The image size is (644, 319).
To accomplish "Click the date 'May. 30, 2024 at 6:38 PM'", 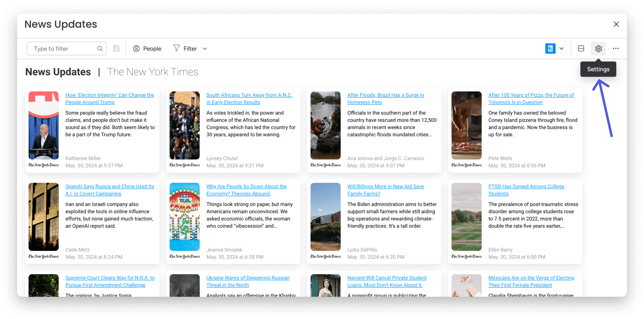I will pos(235,257).
